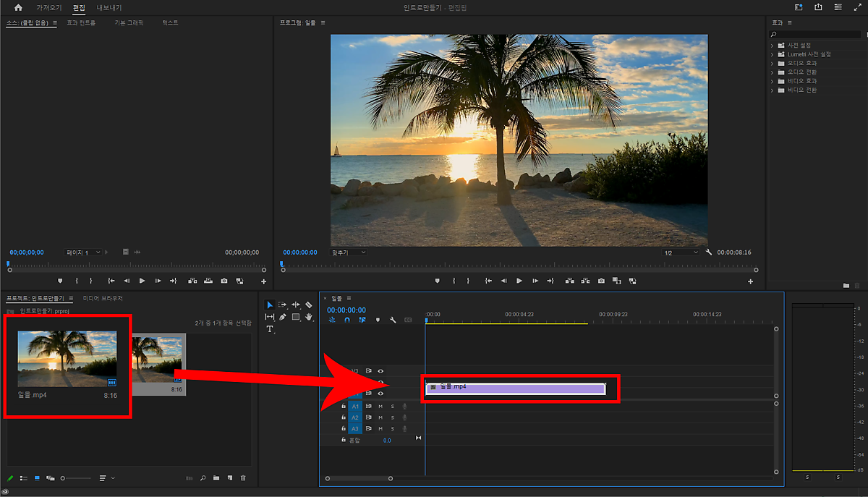Expand the 비디오 효과 effects folder
This screenshot has height=497, width=868.
coord(773,81)
